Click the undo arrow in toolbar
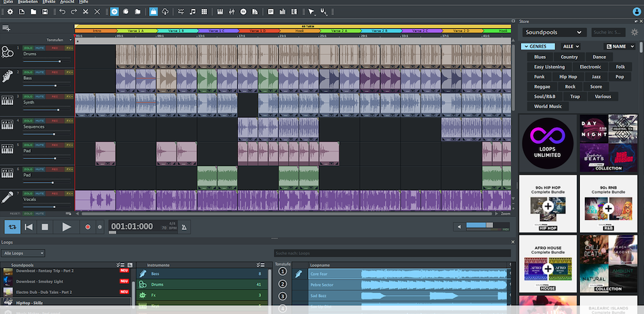644x314 pixels. tap(62, 12)
